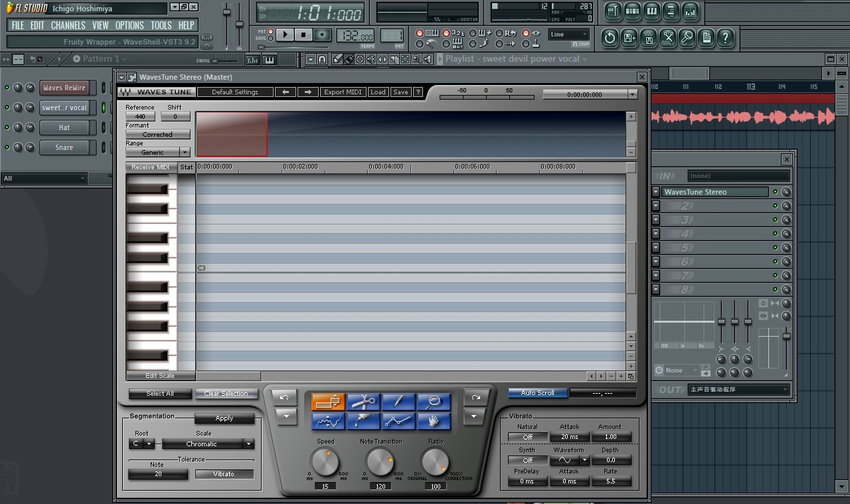This screenshot has height=504, width=850.
Task: Toggle Natural vibrato Off switch
Action: [x=527, y=437]
